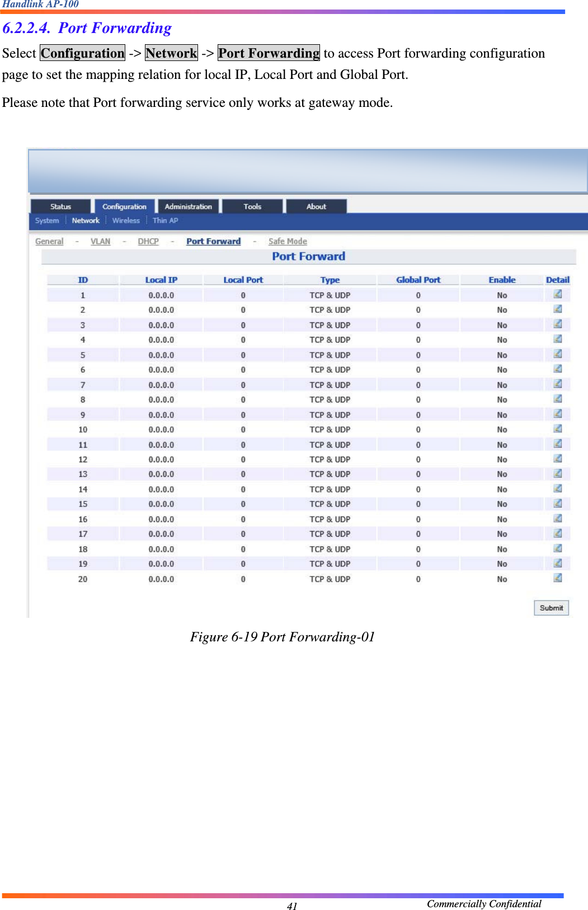Open the Wireless submenu item
Viewport: 588px width, 910px height.
click(126, 221)
